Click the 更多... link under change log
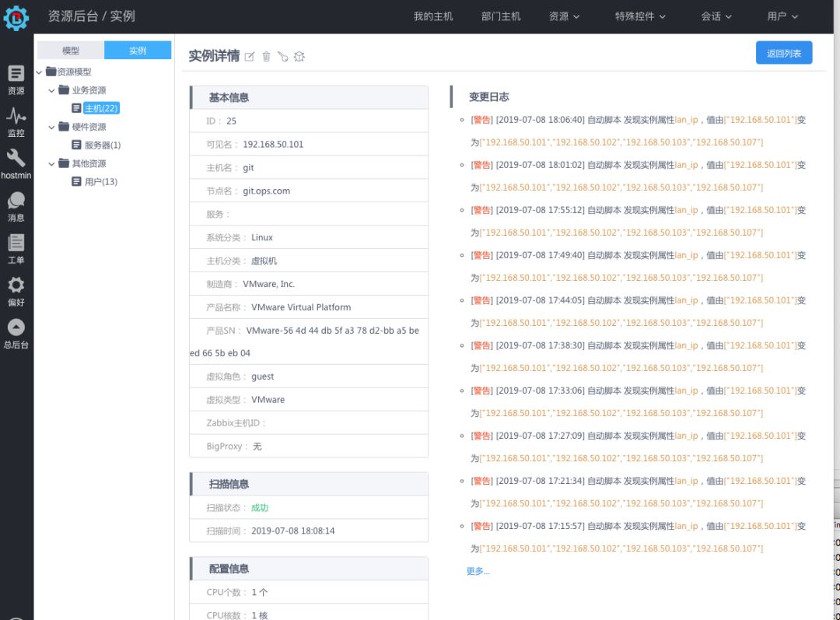 pyautogui.click(x=478, y=571)
